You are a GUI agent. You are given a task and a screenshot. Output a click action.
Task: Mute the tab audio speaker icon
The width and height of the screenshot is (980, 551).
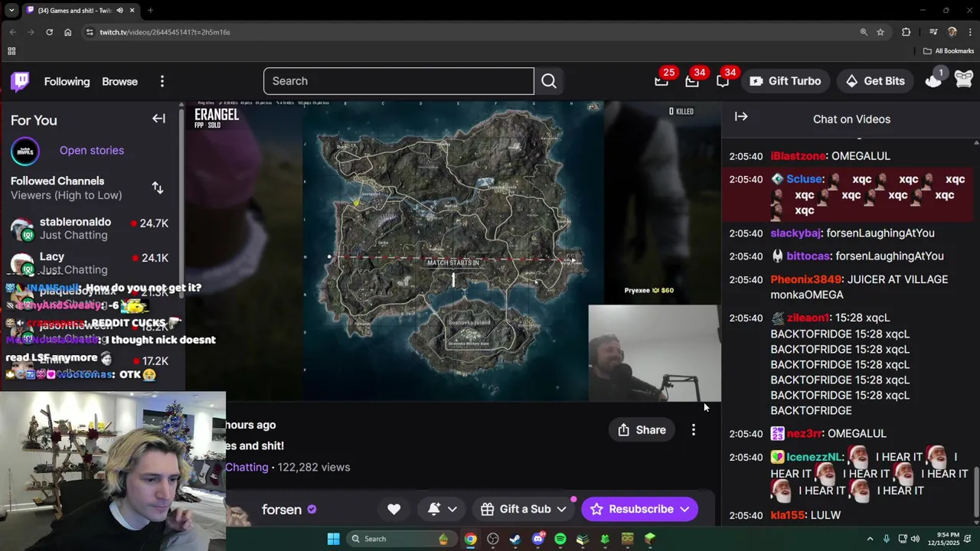pyautogui.click(x=119, y=10)
